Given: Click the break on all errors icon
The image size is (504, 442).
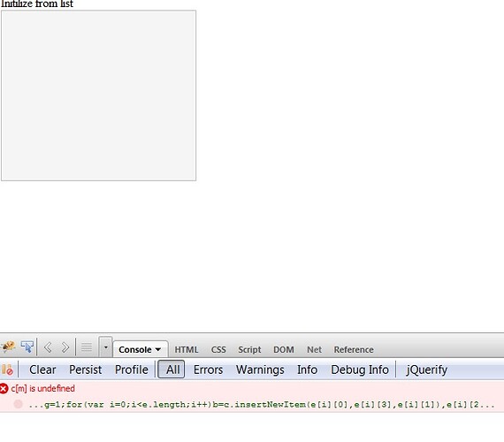Looking at the screenshot, I should coord(7,370).
